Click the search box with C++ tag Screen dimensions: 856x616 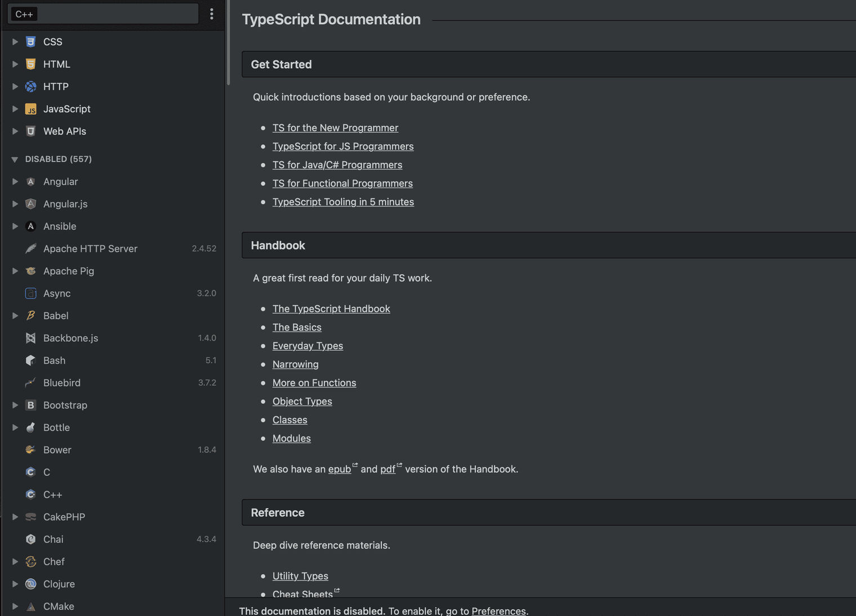coord(103,14)
